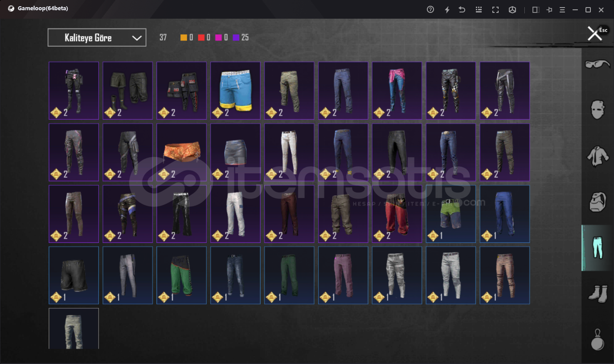Switch to the face mask category
The height and width of the screenshot is (364, 614).
(x=597, y=110)
